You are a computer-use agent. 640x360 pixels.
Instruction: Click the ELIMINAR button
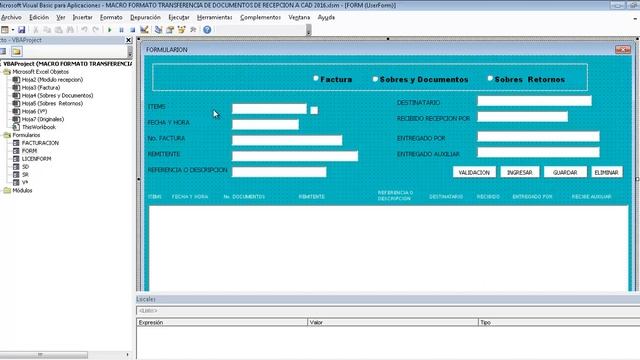tap(607, 172)
